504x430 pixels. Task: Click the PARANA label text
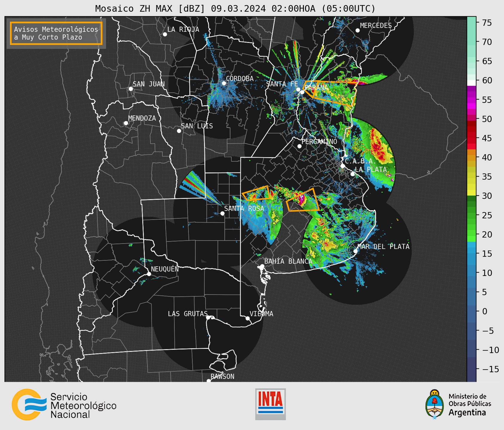(x=316, y=88)
